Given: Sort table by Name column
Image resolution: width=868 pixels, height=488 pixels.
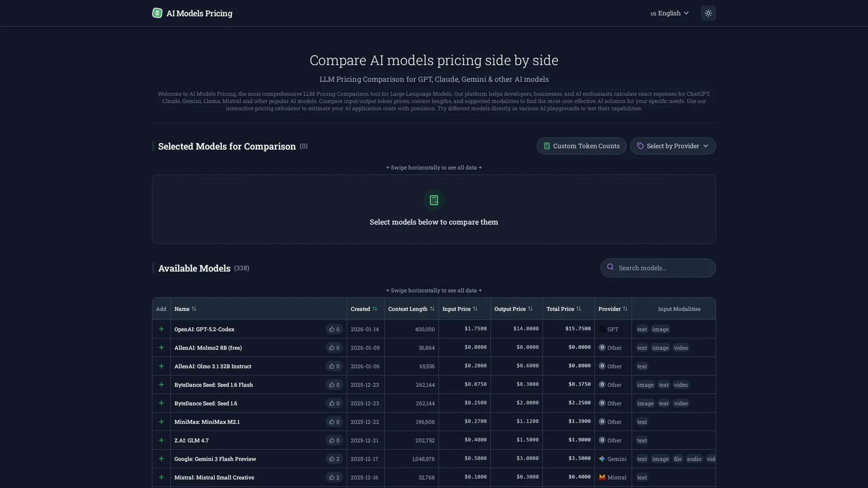Looking at the screenshot, I should (185, 309).
